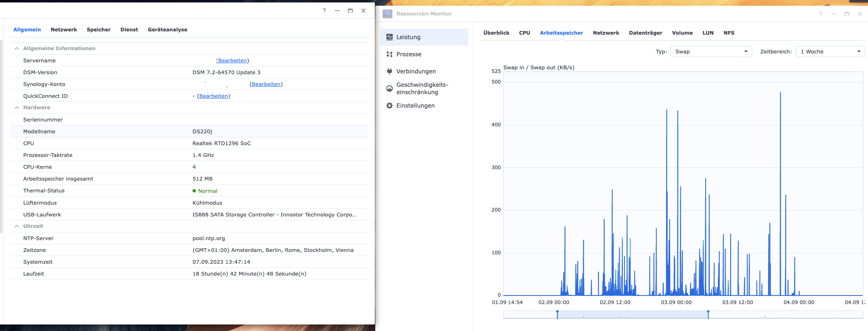Click Bearbeiten link for QuickConnect ID
868x331 pixels.
coord(213,96)
